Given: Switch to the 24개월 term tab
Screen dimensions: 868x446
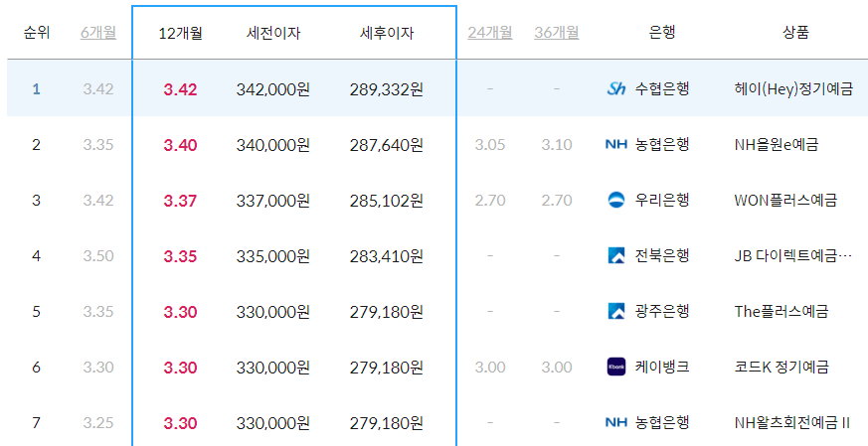Looking at the screenshot, I should [x=490, y=33].
